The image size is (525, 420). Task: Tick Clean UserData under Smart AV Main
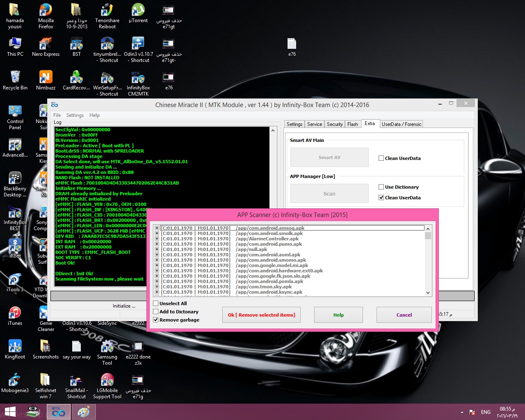pos(381,158)
